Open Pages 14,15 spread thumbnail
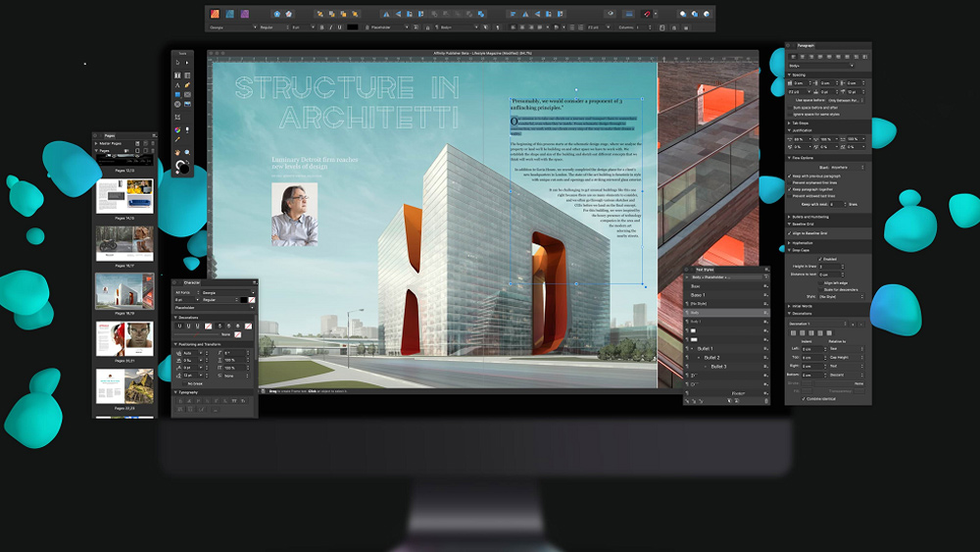 124,196
